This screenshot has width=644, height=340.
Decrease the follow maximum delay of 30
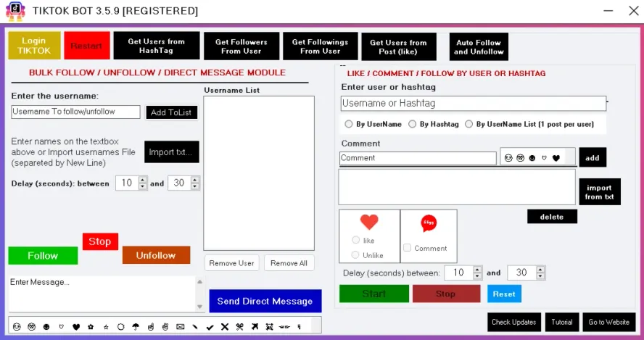click(x=195, y=186)
